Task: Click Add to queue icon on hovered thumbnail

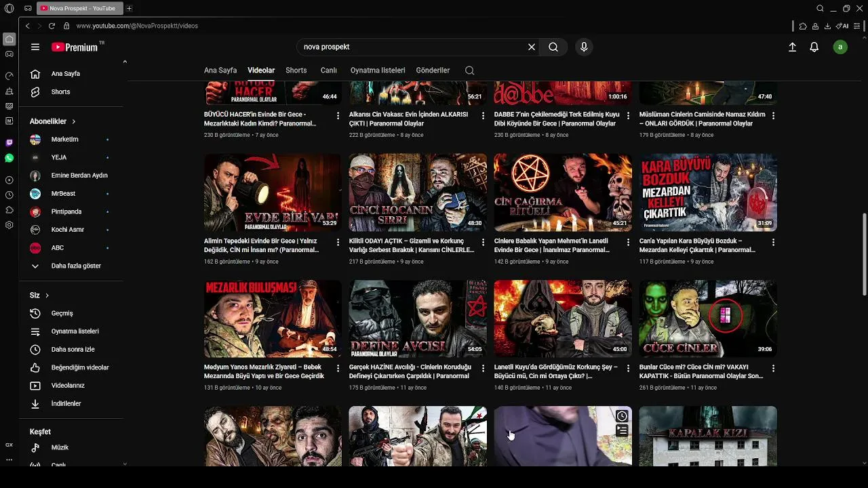Action: 622,431
